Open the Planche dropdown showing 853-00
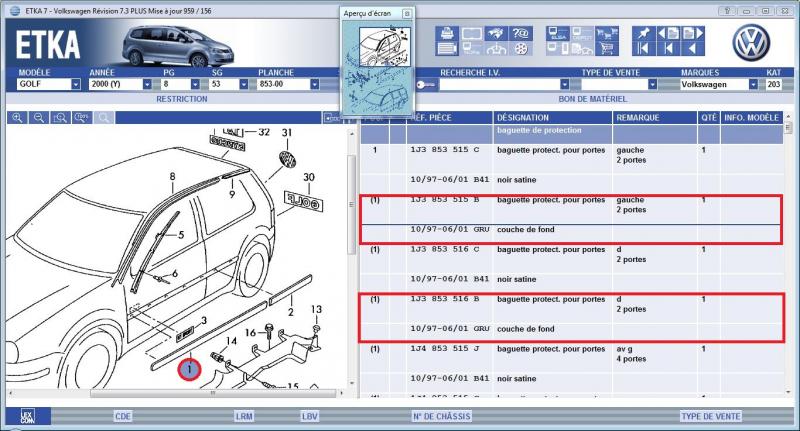Screen dimensions: 800x431 315,84
